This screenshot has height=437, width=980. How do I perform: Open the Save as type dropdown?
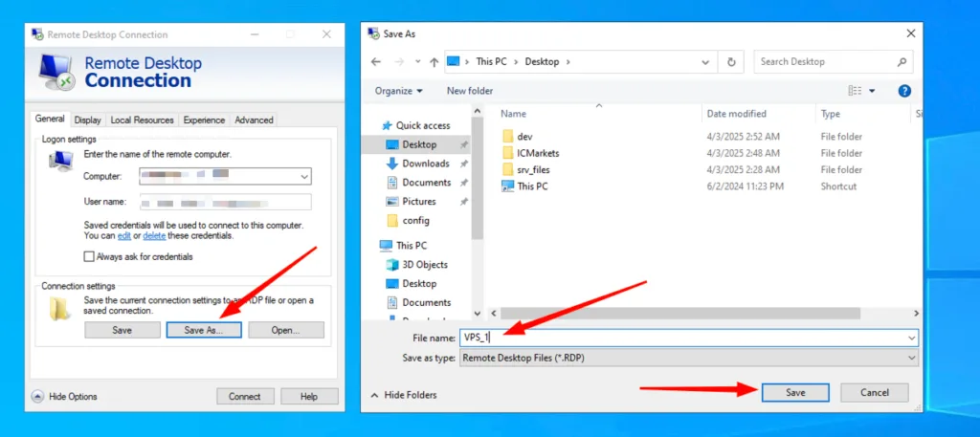909,358
